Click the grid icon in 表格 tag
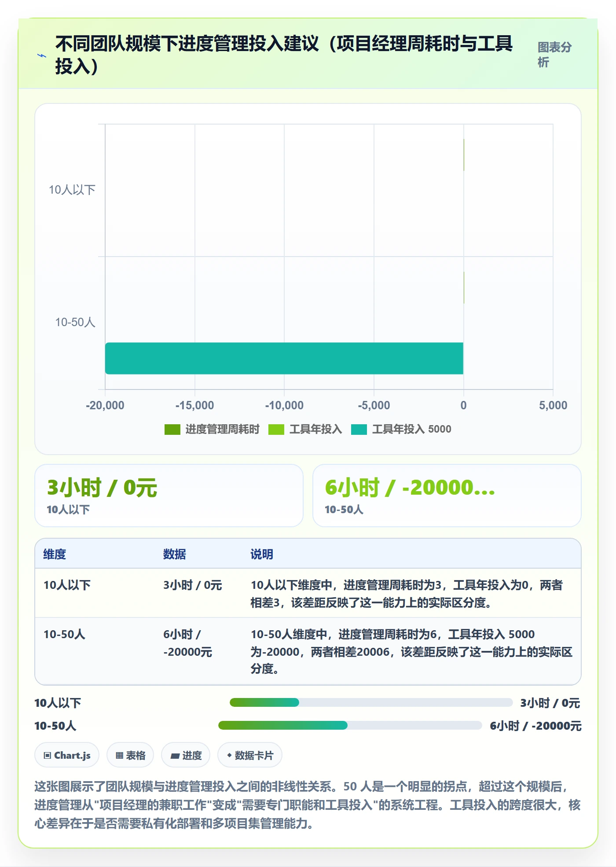Image resolution: width=616 pixels, height=867 pixels. (119, 756)
